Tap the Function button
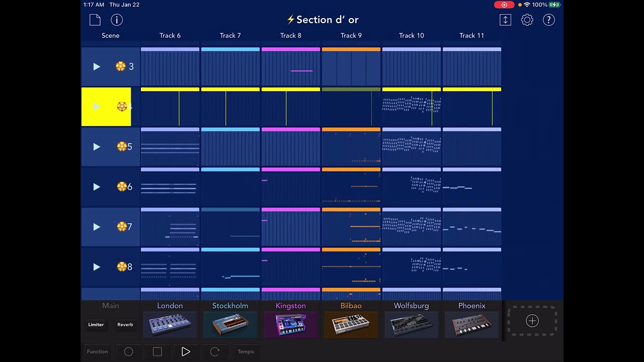The height and width of the screenshot is (362, 644). pos(97,352)
